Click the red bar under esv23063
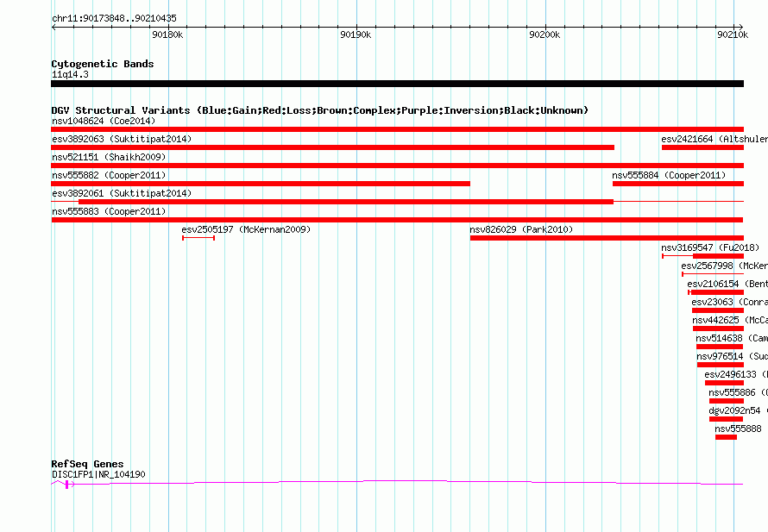This screenshot has height=532, width=768. coord(718,310)
